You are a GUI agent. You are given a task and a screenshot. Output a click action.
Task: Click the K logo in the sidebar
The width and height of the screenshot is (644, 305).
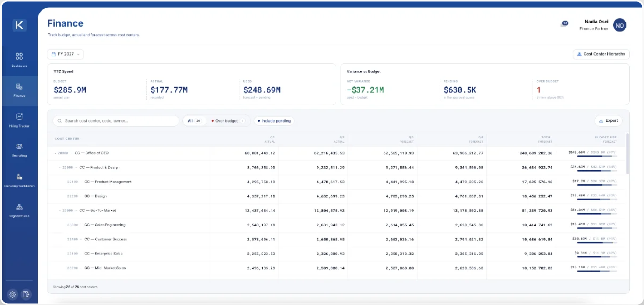coord(19,25)
